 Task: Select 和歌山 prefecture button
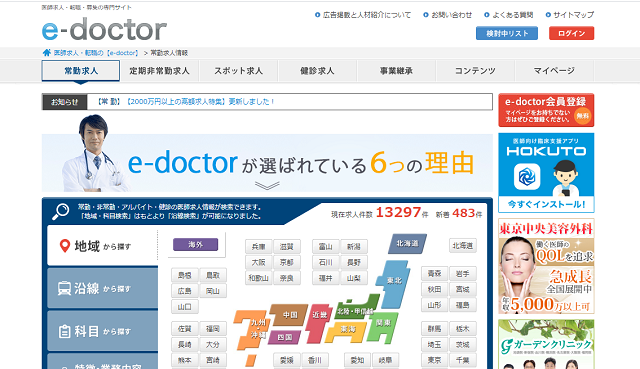tap(258, 278)
